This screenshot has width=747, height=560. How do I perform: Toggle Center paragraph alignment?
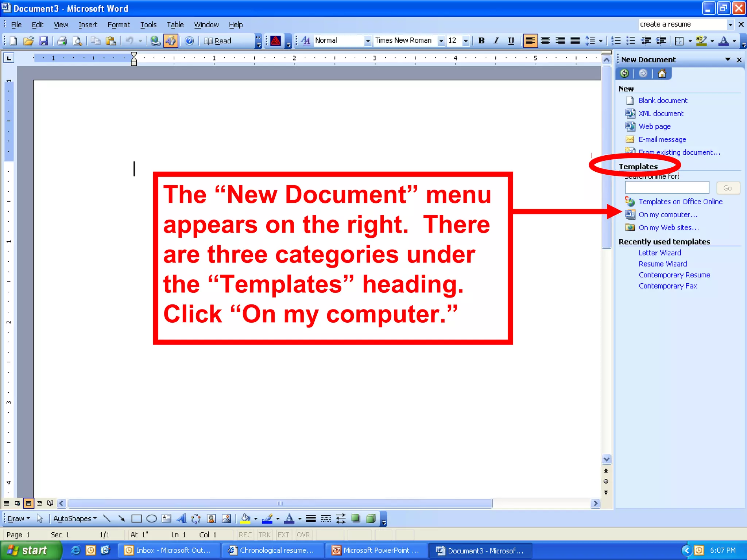545,40
